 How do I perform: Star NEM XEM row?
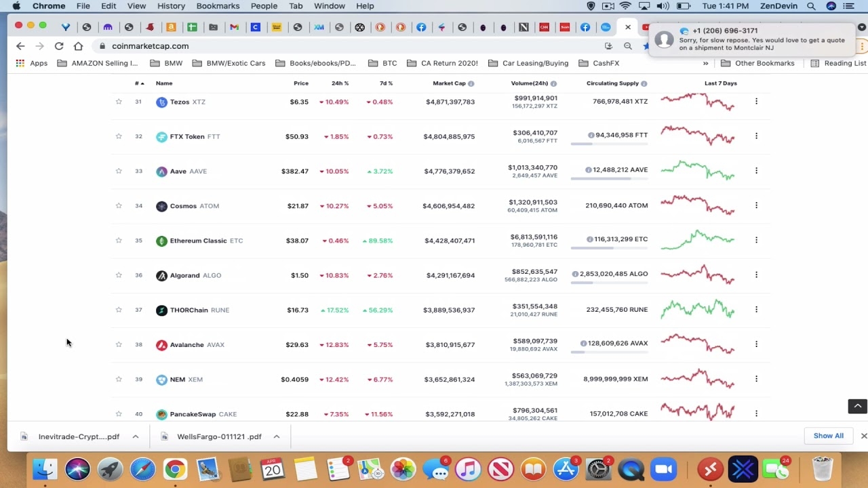tap(119, 380)
